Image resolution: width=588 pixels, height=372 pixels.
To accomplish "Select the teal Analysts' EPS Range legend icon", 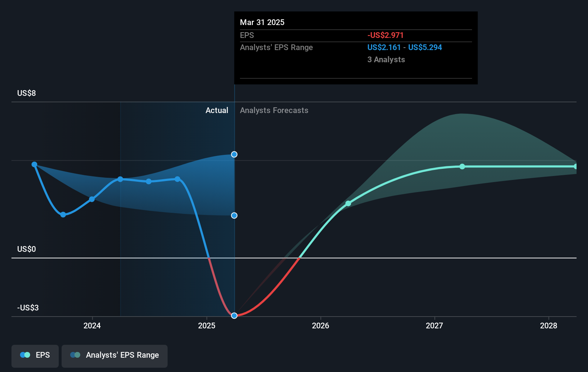I will point(75,355).
